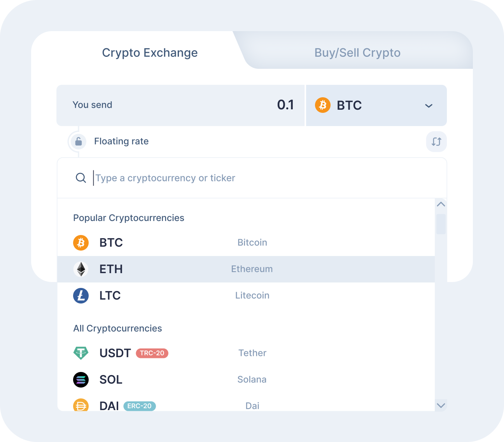Toggle the Floating rate option

[121, 141]
